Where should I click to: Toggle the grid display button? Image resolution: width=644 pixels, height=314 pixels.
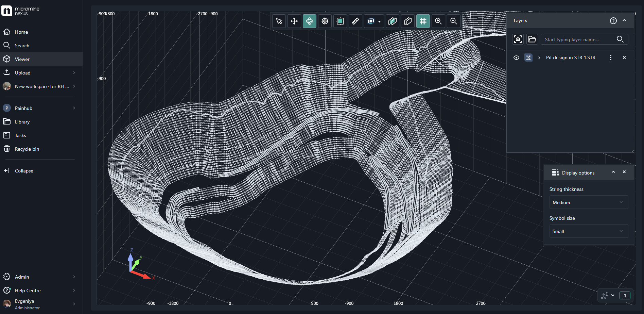click(x=423, y=21)
